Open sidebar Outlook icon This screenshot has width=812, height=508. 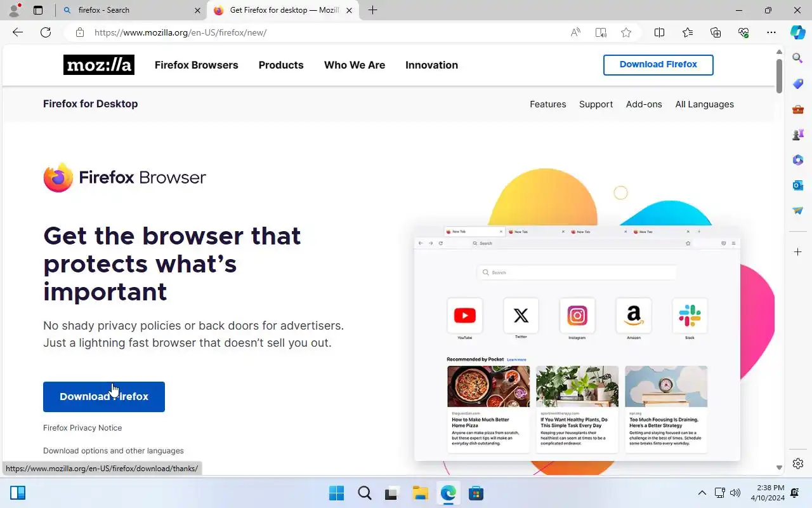(x=798, y=185)
